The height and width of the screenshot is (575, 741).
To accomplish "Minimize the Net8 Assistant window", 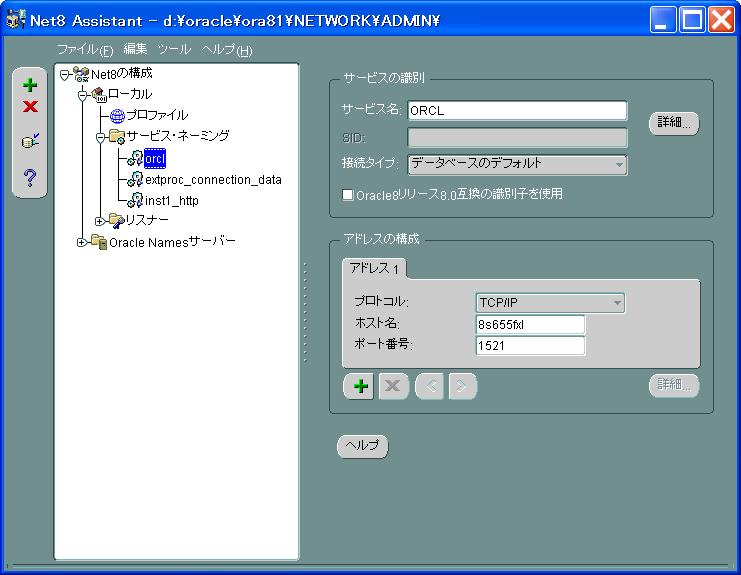I will pyautogui.click(x=663, y=20).
